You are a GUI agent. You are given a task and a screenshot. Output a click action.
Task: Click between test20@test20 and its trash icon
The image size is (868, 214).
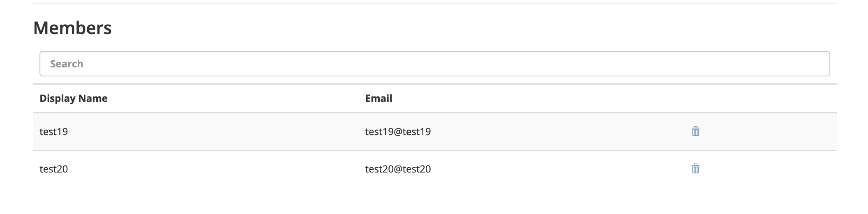coord(559,169)
